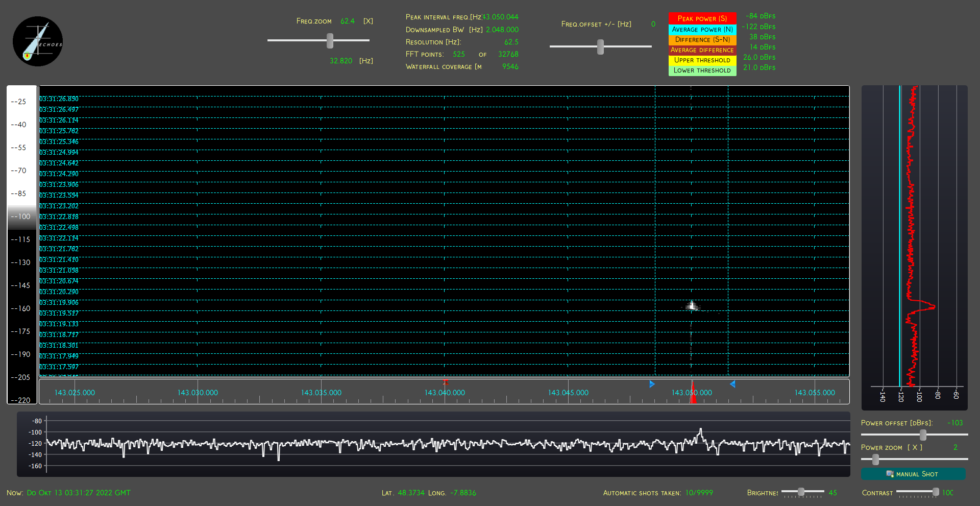Viewport: 980px width, 506px height.
Task: Click the red marker at 143.040.000
Action: point(445,382)
